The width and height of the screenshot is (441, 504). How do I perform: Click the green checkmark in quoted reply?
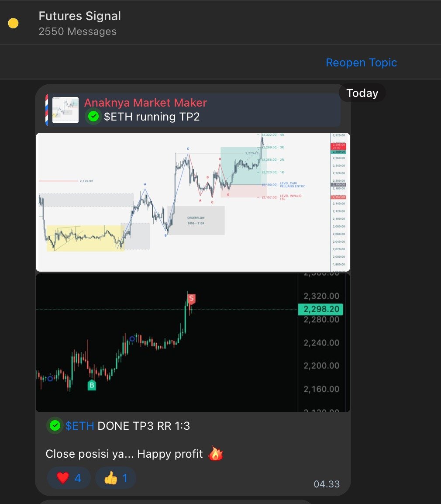pos(93,116)
